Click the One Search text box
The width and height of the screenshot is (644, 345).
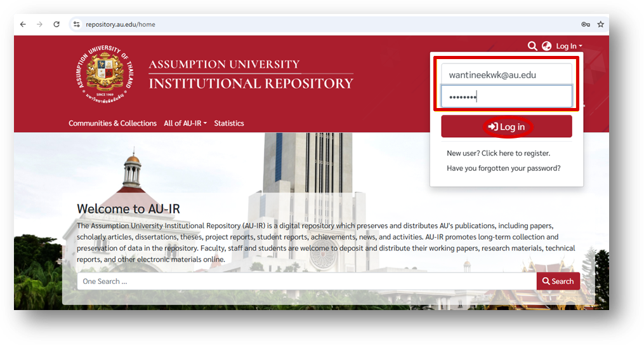click(x=306, y=281)
